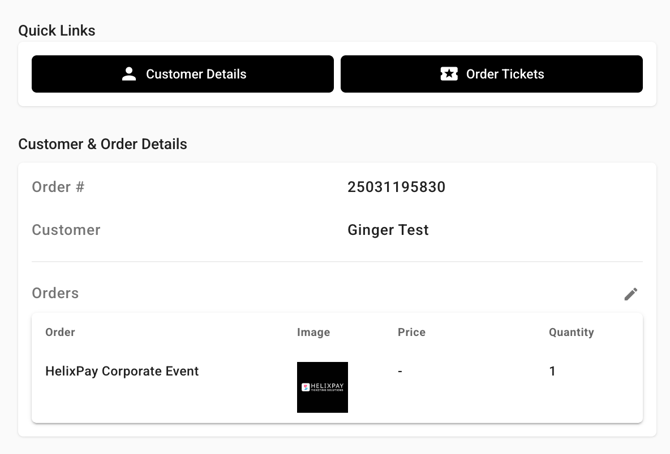670x454 pixels.
Task: Click the person icon on Customer Details
Action: (x=129, y=74)
